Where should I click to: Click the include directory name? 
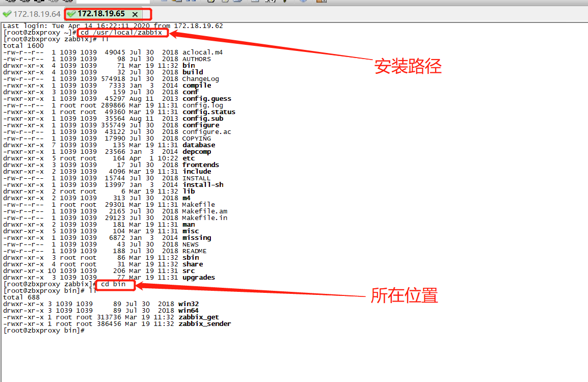coord(197,172)
